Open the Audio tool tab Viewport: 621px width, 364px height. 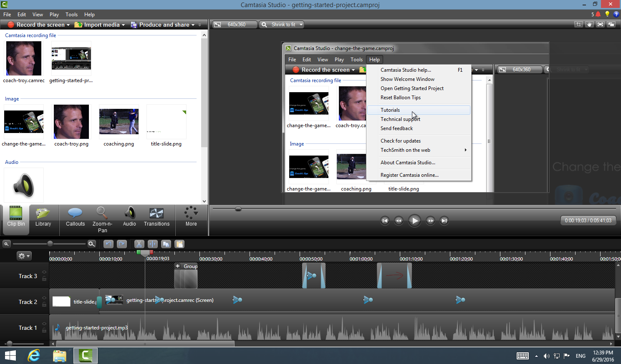click(x=129, y=217)
